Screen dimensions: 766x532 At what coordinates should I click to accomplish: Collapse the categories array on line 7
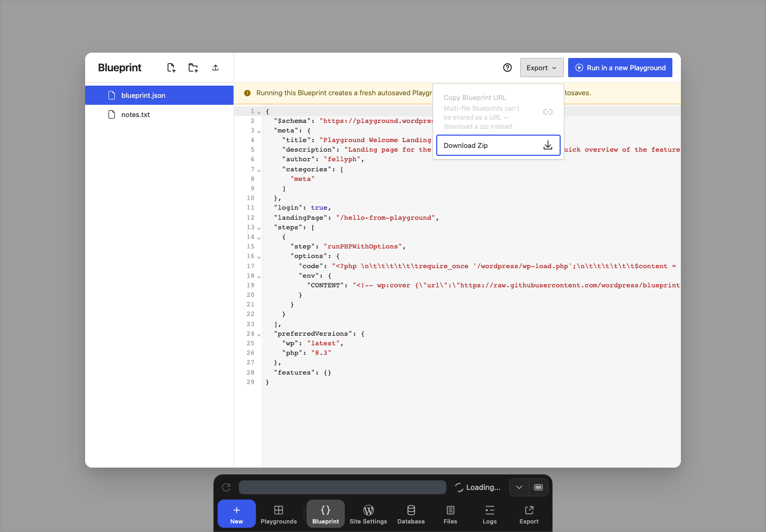[259, 170]
